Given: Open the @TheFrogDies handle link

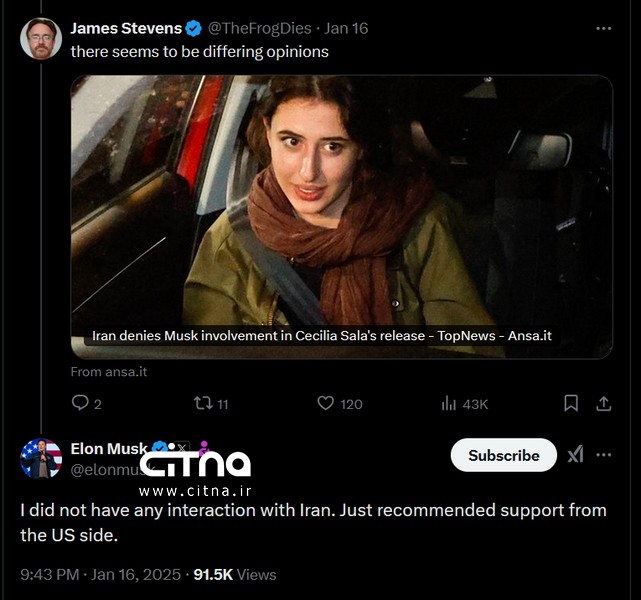Looking at the screenshot, I should (x=259, y=28).
